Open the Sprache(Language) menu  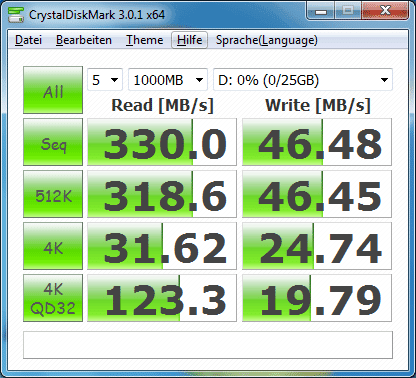[267, 40]
